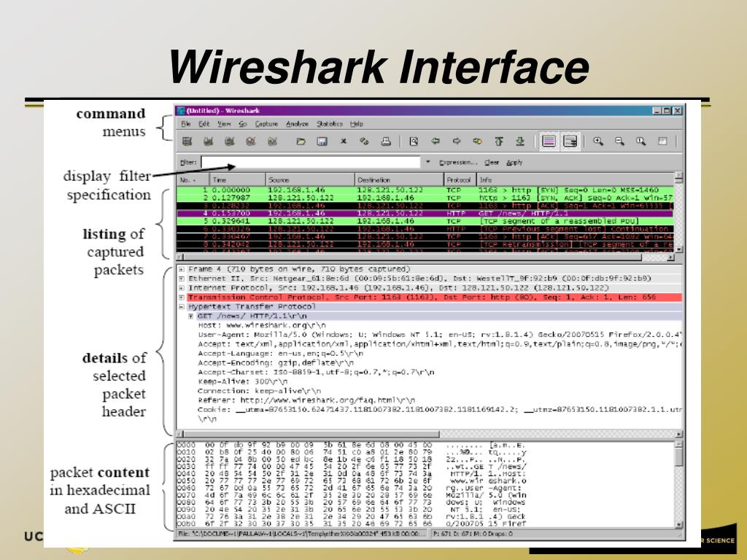Click the Filter: label button
Viewport: 747px width, 560px height.
click(189, 163)
